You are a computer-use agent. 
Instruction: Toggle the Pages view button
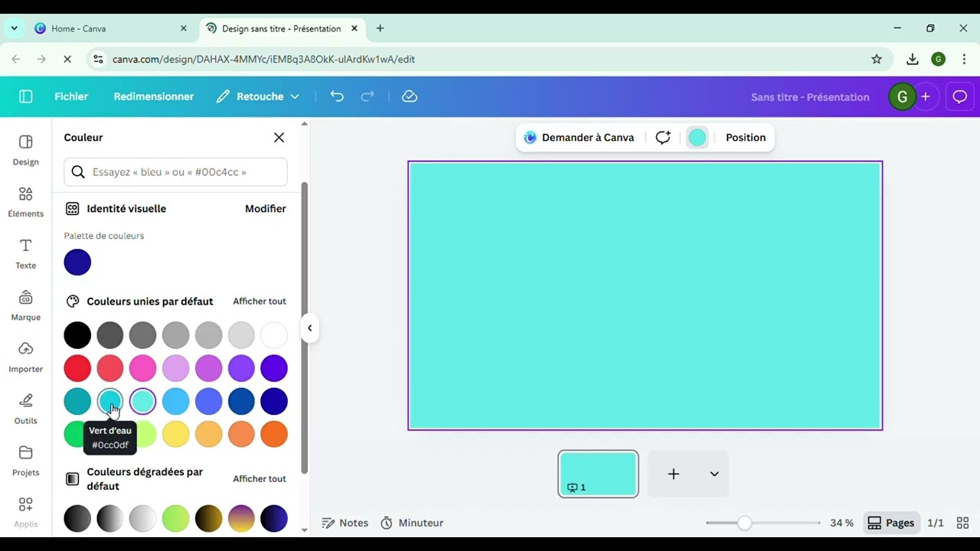[890, 523]
